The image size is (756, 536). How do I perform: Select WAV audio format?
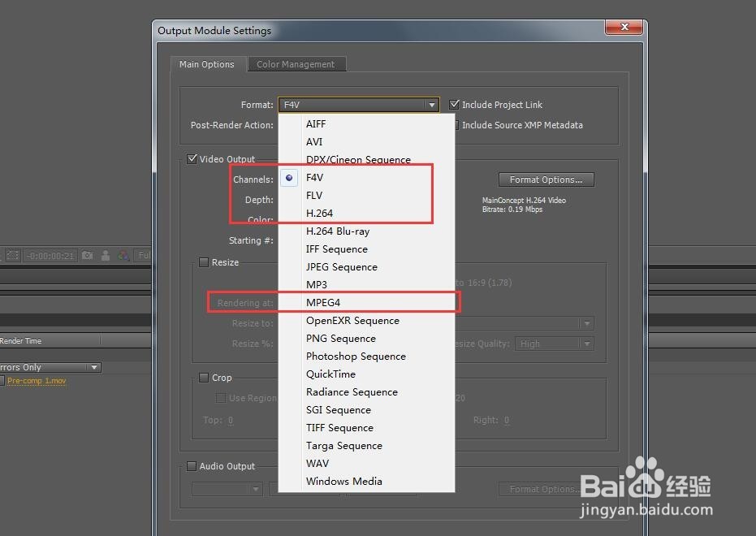(x=366, y=463)
